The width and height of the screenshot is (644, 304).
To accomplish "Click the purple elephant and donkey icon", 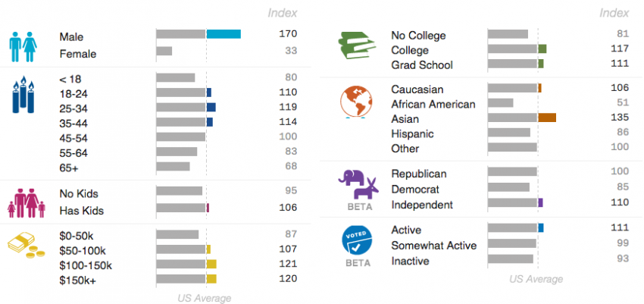I will pos(358,184).
